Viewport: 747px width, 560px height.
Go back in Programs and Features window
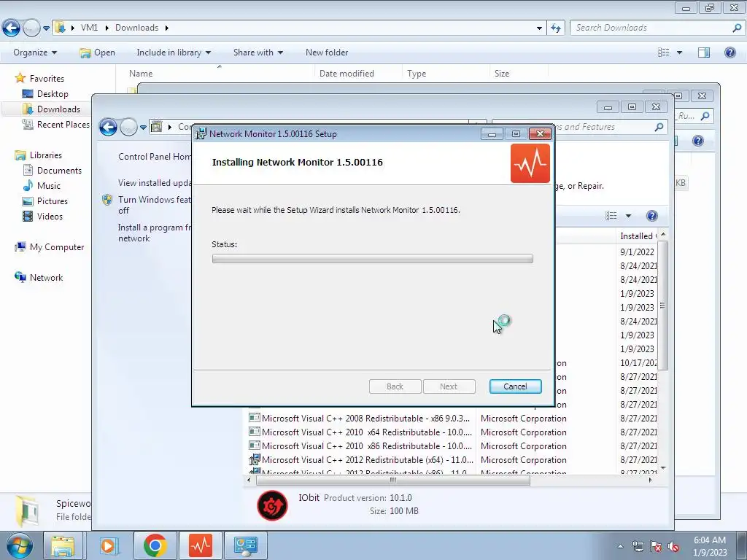click(x=108, y=127)
